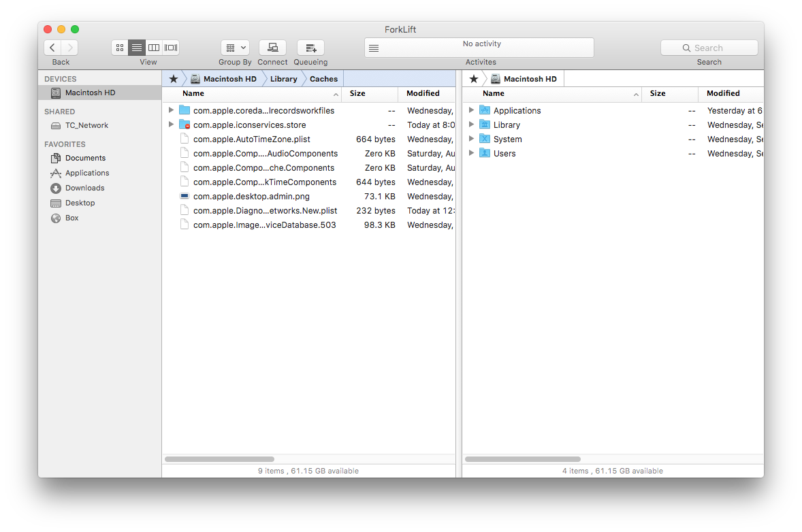Screen dimensions: 802x532
Task: Click 98.3 KB size cell
Action: 379,225
